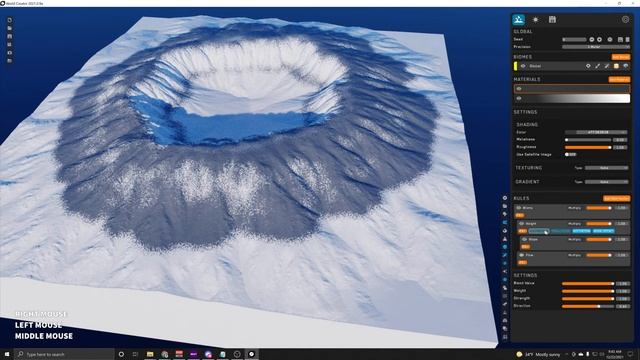Toggle the eye on the Flow rule
This screenshot has height=360, width=640.
[x=521, y=255]
